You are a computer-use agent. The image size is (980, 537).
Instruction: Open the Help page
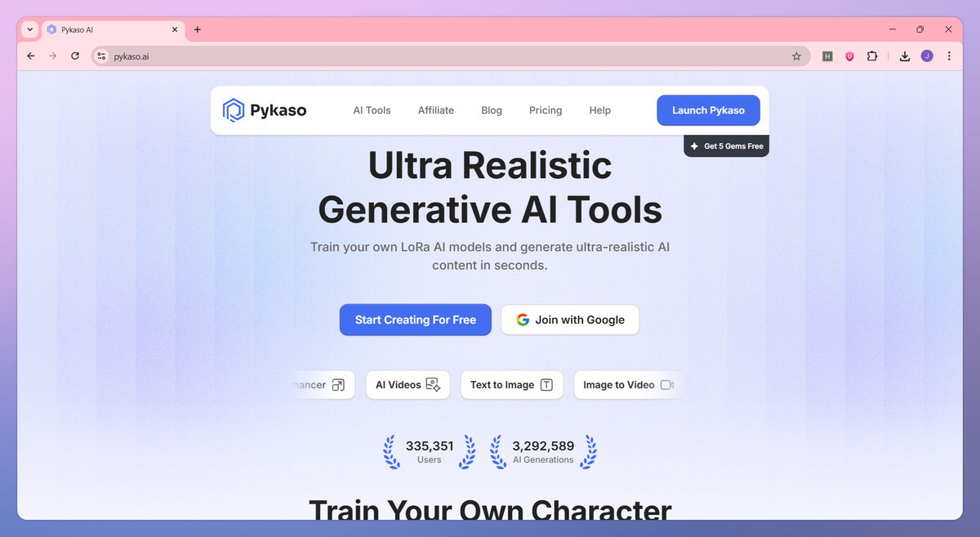(600, 110)
